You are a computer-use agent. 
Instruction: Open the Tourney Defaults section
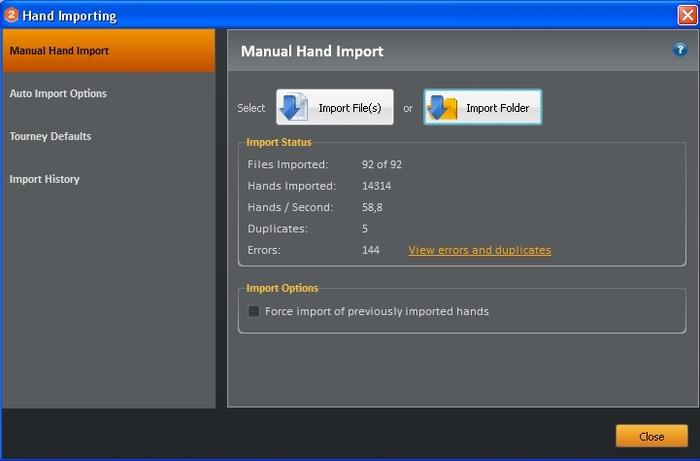pyautogui.click(x=108, y=136)
